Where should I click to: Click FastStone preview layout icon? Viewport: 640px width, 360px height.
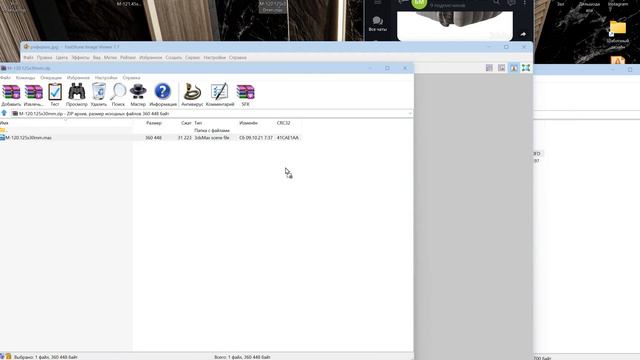pos(501,68)
